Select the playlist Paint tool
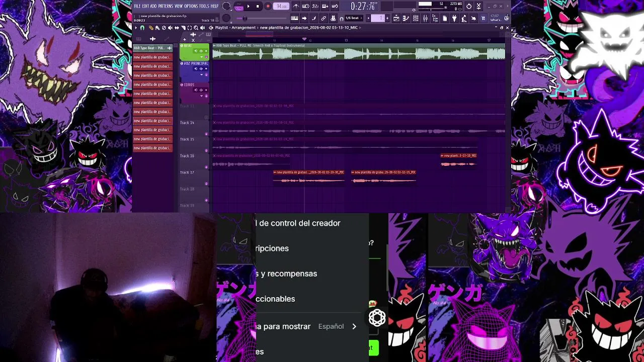The image size is (644, 362). (x=157, y=28)
